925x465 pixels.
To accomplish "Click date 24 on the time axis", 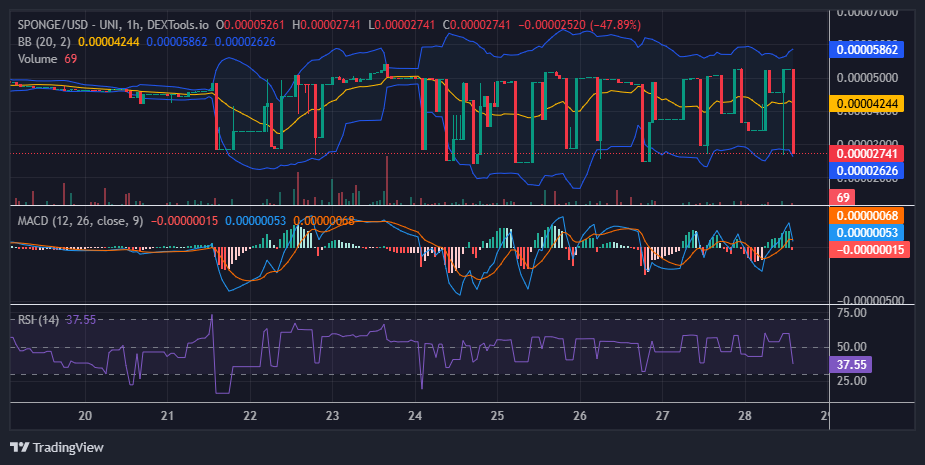I will (x=415, y=415).
